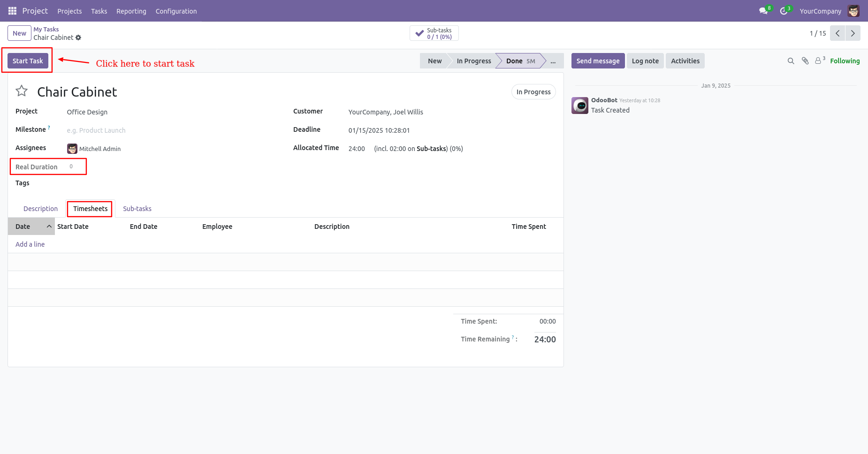Open the Reporting menu
Screen dimensions: 868x454
click(x=131, y=11)
